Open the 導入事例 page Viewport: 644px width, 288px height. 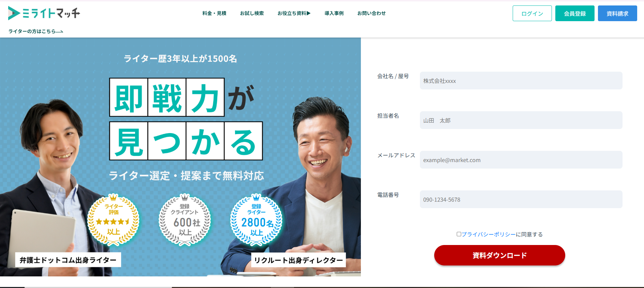pos(334,13)
